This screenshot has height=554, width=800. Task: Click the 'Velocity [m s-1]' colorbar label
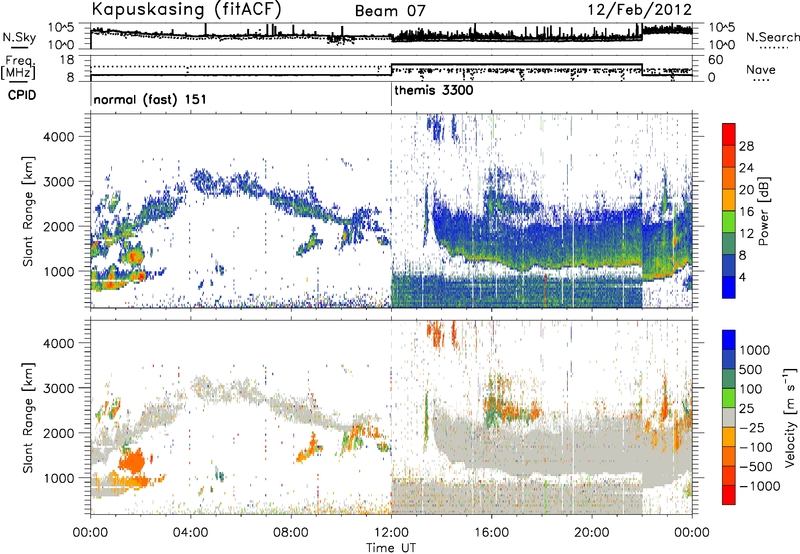point(790,417)
